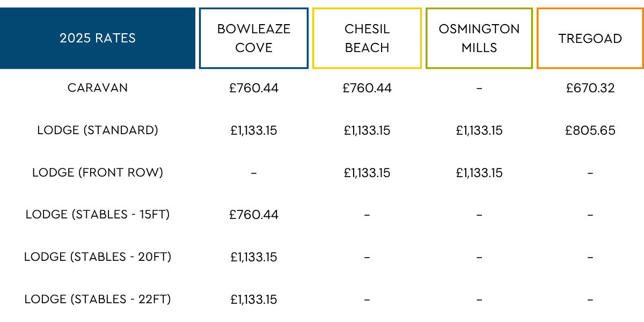644x322 pixels.
Task: Click the CARAVAN row label
Action: click(98, 87)
